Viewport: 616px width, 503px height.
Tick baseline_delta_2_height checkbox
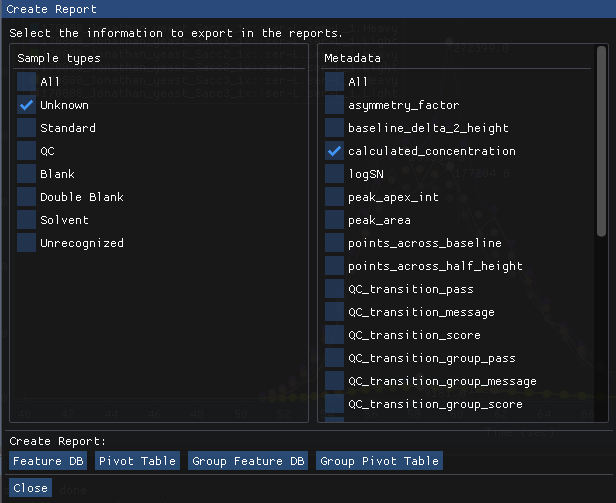(x=334, y=128)
